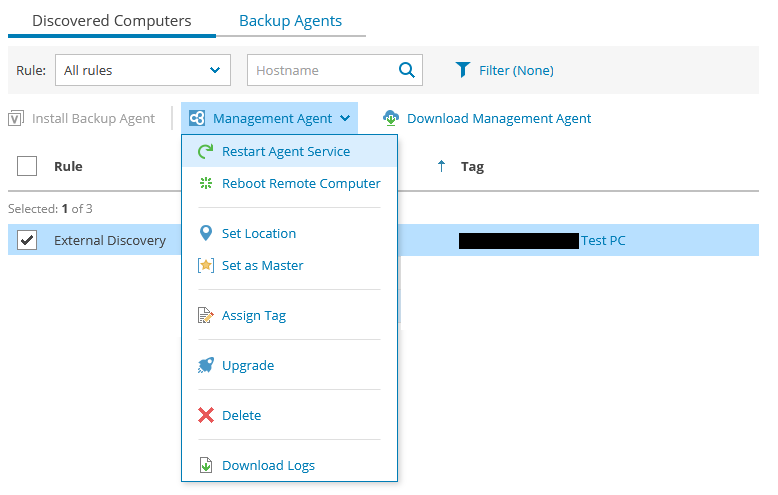Click the Install Backup Agent button
The height and width of the screenshot is (495, 778).
coord(81,119)
